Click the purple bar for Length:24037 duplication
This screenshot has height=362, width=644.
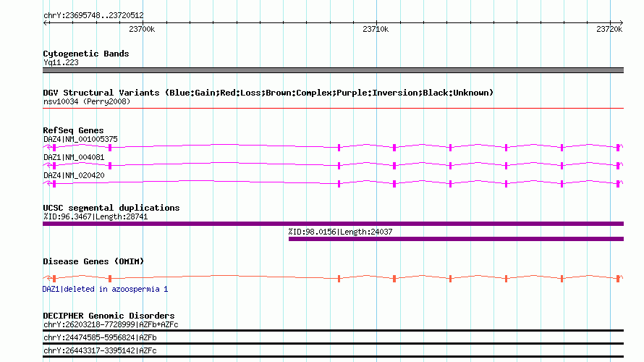tap(457, 239)
